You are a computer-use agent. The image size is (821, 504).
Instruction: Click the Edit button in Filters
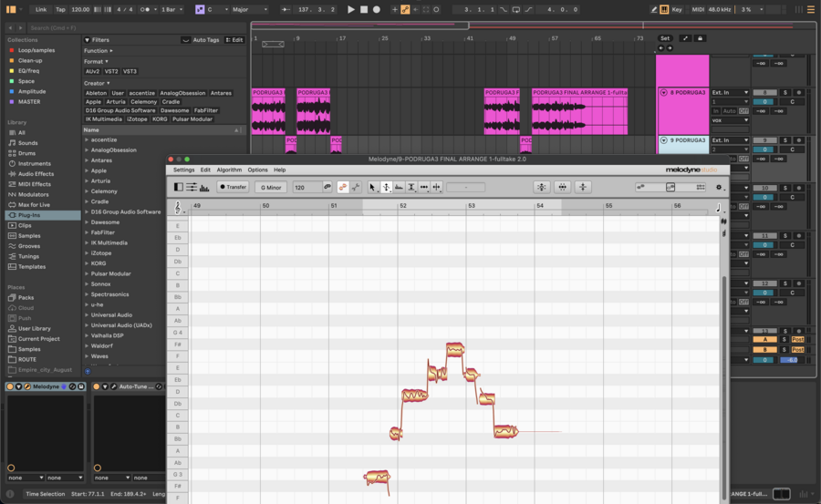234,40
